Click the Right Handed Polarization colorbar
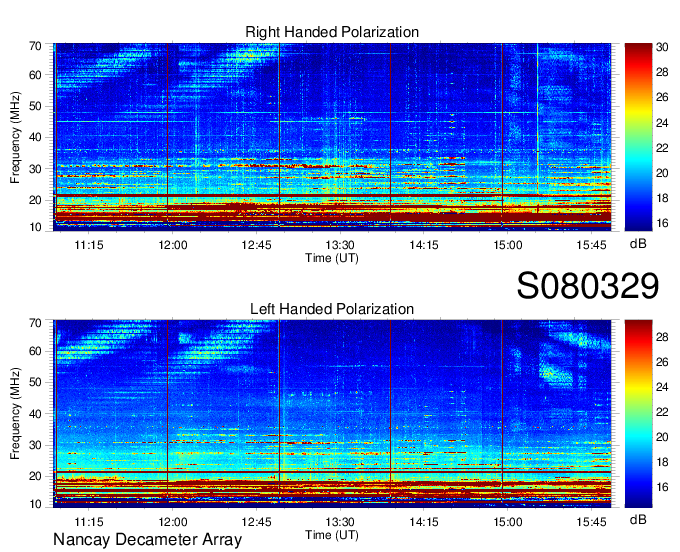Image resolution: width=680 pixels, height=552 pixels. click(638, 137)
